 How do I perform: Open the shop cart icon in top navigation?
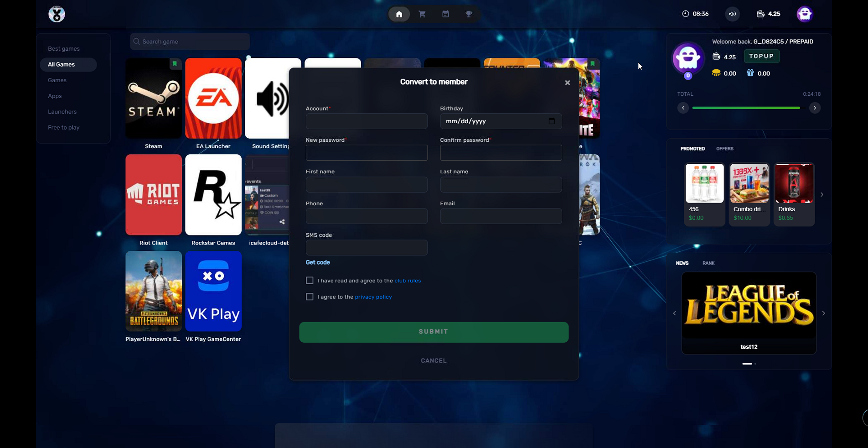click(422, 14)
